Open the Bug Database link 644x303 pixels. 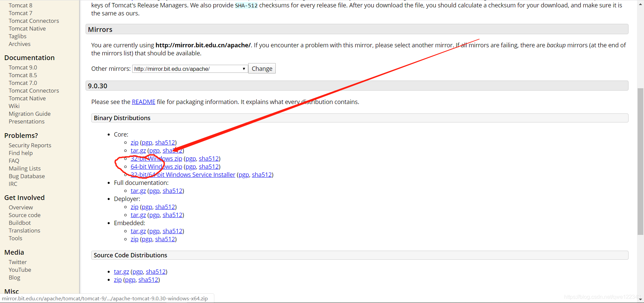coord(26,176)
